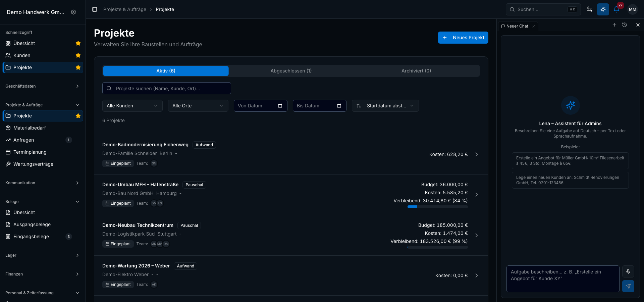The image size is (644, 302).
Task: Open Eingangsbelege
Action: (43, 237)
